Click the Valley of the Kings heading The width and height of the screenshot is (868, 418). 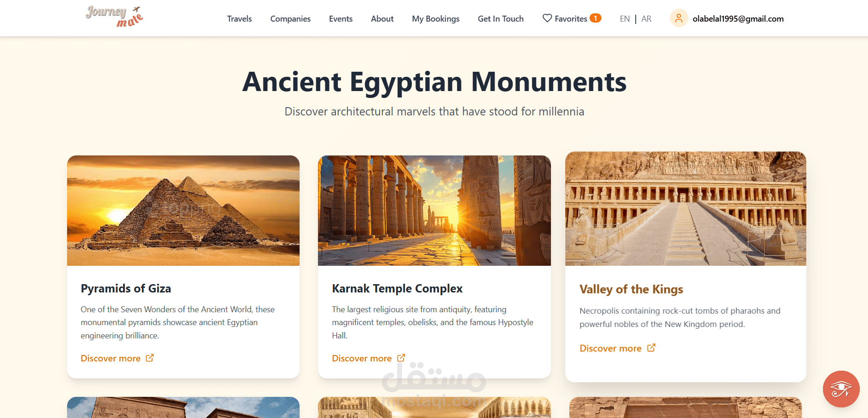pyautogui.click(x=631, y=289)
